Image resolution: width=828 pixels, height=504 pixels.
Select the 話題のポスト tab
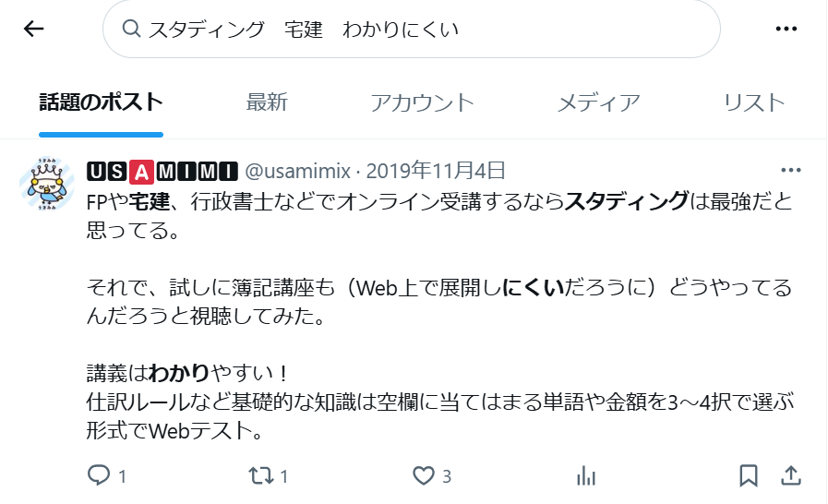pos(101,102)
